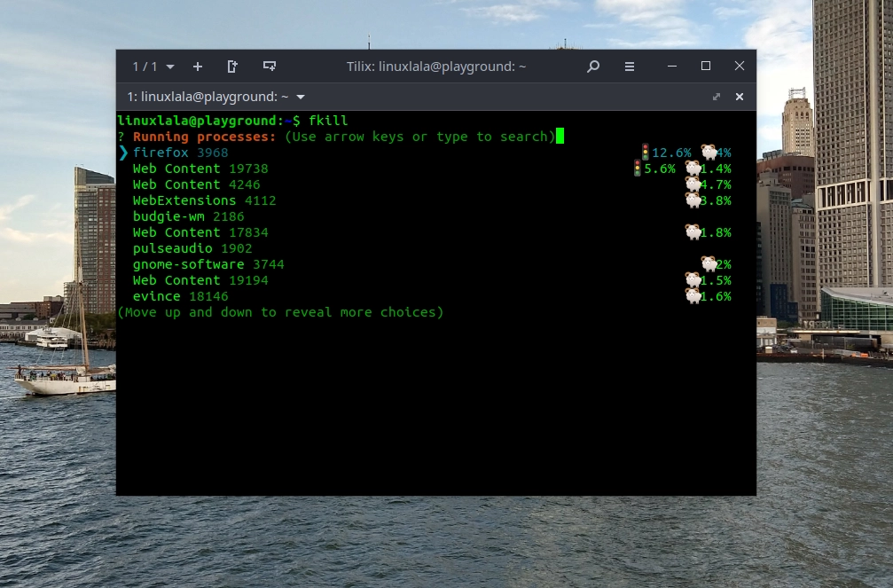Click the ram memory icon on the firefox row

point(709,152)
